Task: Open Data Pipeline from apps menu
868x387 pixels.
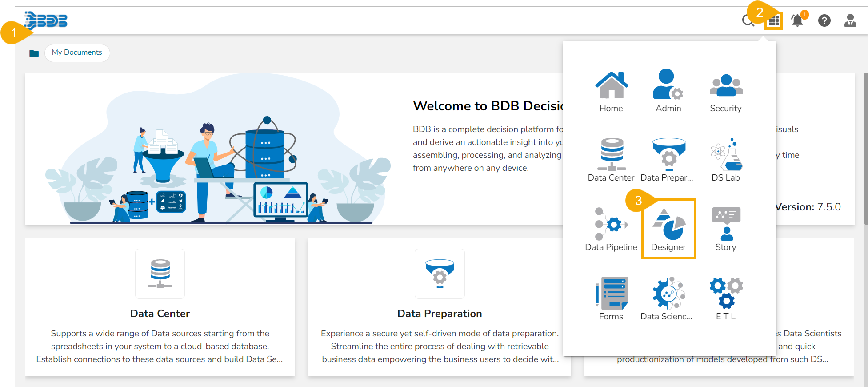Action: coord(611,230)
